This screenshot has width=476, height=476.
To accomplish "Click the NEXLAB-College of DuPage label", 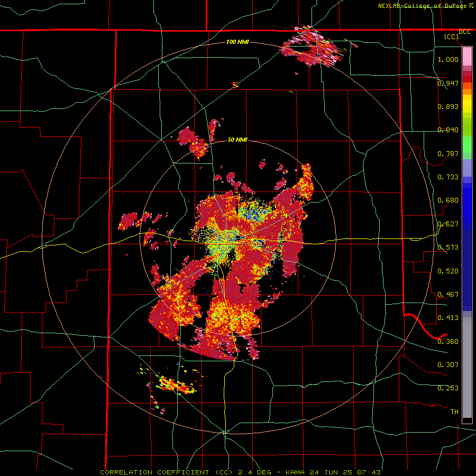I will coord(424,6).
